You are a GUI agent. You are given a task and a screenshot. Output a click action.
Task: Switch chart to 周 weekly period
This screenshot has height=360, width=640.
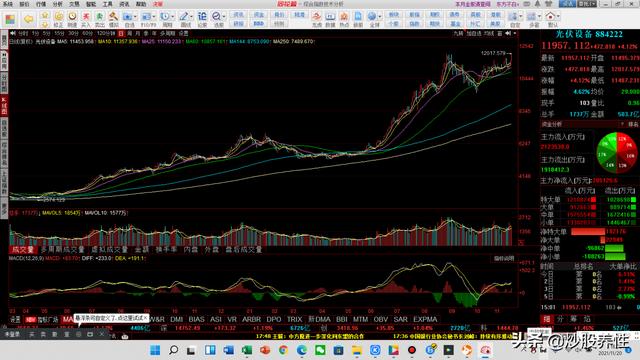click(x=129, y=33)
